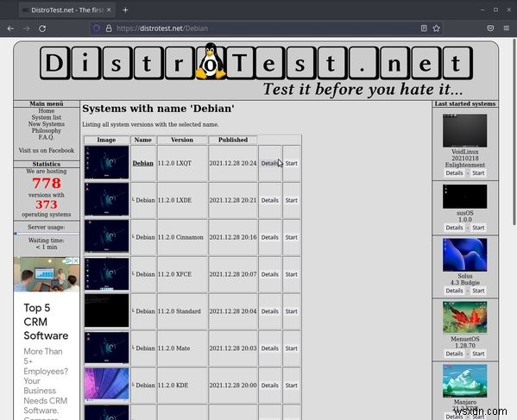Open a new tab with plus button

point(125,9)
